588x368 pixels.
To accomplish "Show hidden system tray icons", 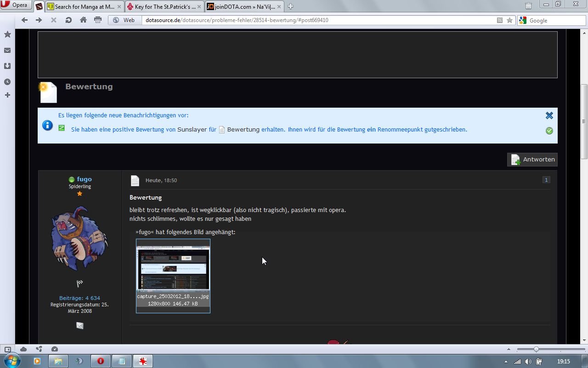I will pyautogui.click(x=506, y=362).
